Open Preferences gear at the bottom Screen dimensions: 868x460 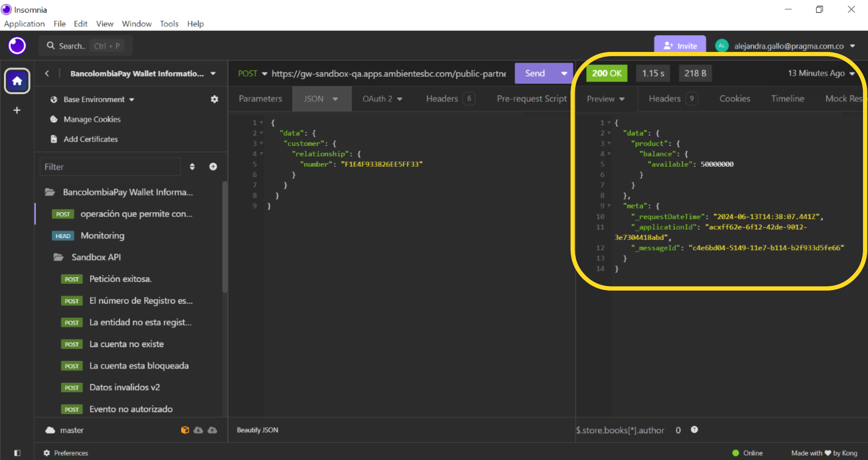(x=47, y=453)
